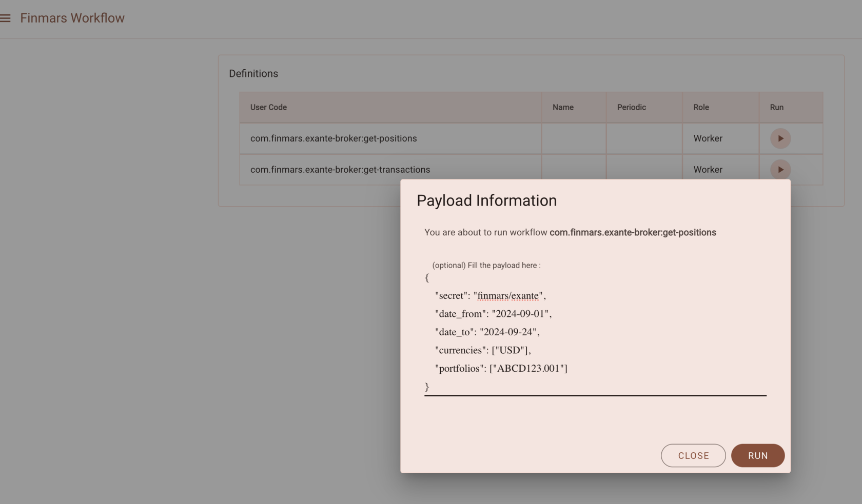Select the get-transactions user code cell
Viewport: 862px width, 504px height.
tap(340, 170)
